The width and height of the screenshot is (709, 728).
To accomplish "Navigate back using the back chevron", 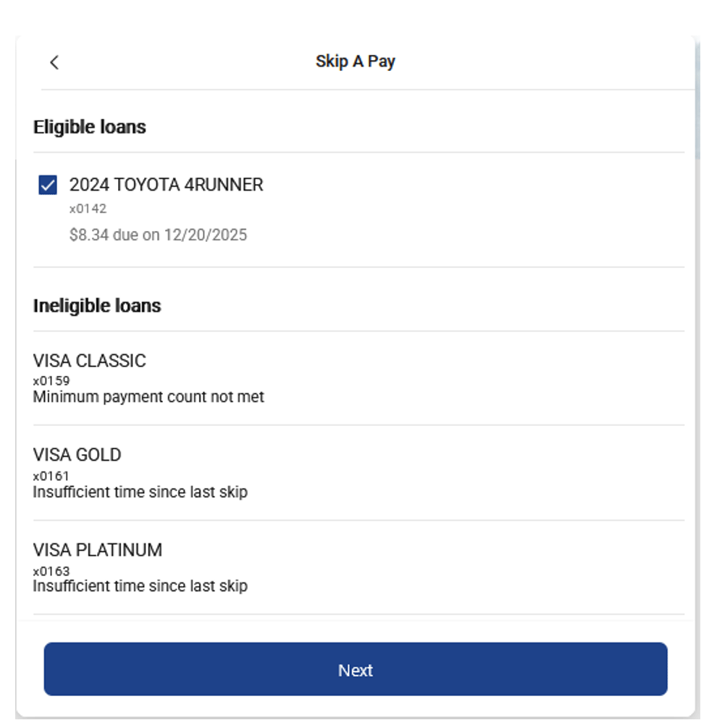I will tap(53, 62).
